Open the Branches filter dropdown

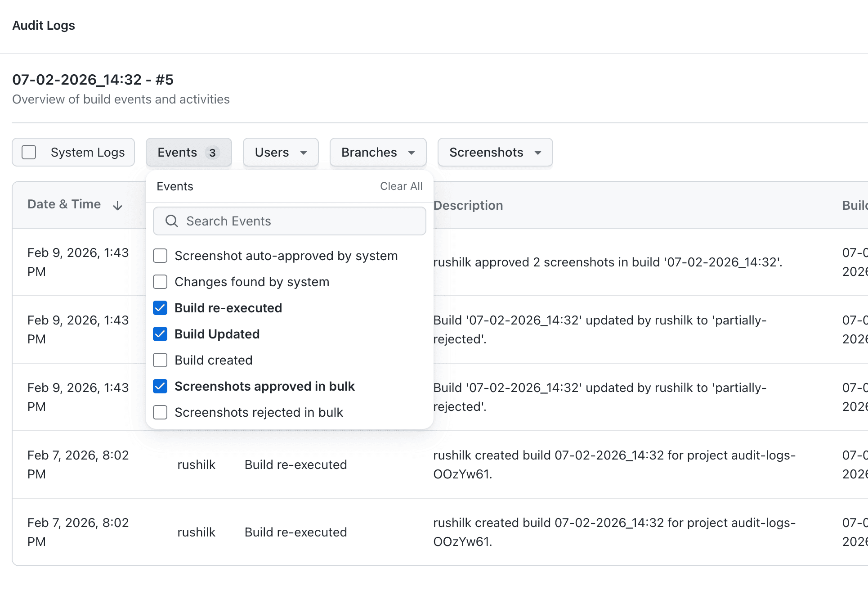[378, 153]
